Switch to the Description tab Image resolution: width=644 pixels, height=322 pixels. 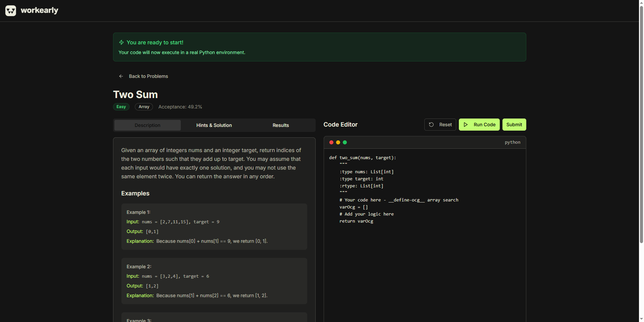pos(147,125)
